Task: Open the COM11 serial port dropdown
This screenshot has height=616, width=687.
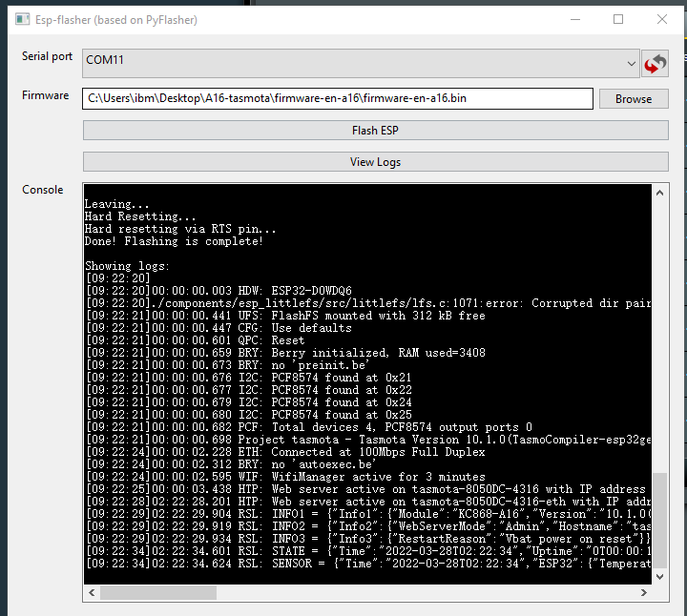Action: (x=361, y=63)
